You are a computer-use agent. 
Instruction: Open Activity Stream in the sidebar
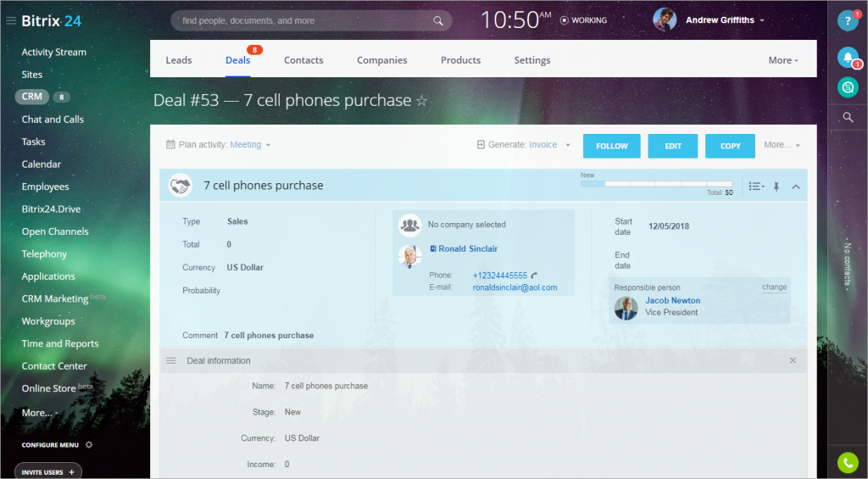click(x=53, y=52)
